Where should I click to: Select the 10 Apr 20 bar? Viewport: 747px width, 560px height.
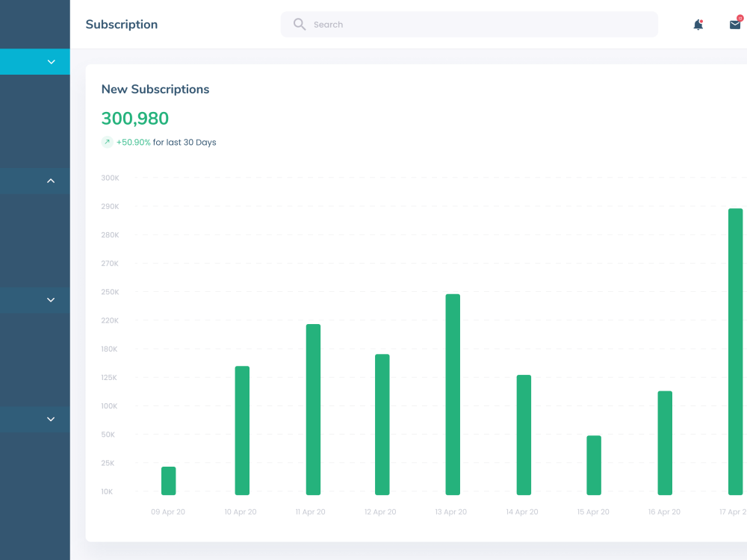(242, 431)
